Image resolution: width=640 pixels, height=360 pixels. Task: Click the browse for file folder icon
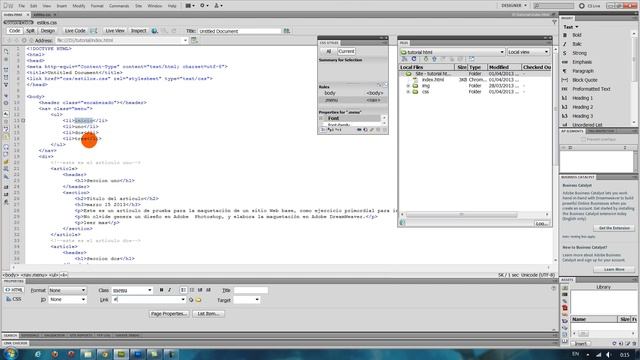[199, 300]
